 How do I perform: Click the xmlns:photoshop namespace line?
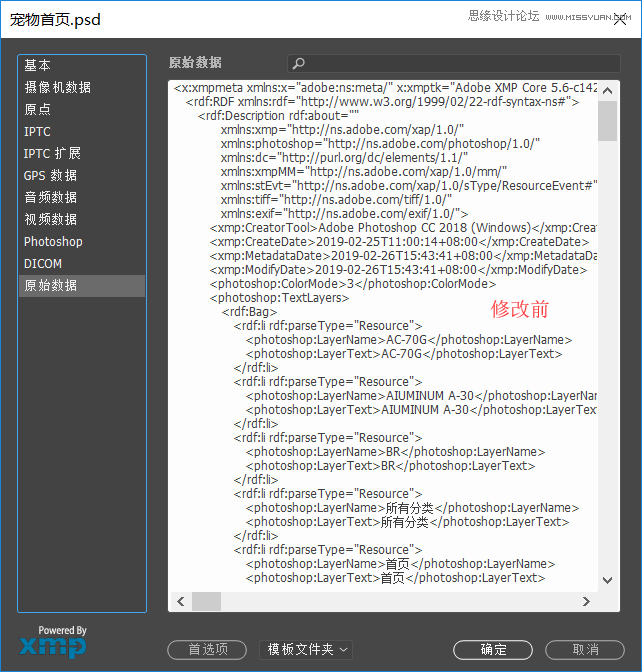380,144
